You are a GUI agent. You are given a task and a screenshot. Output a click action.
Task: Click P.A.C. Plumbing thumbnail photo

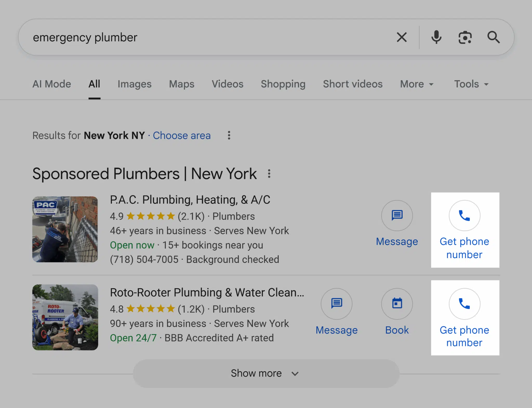pos(65,229)
